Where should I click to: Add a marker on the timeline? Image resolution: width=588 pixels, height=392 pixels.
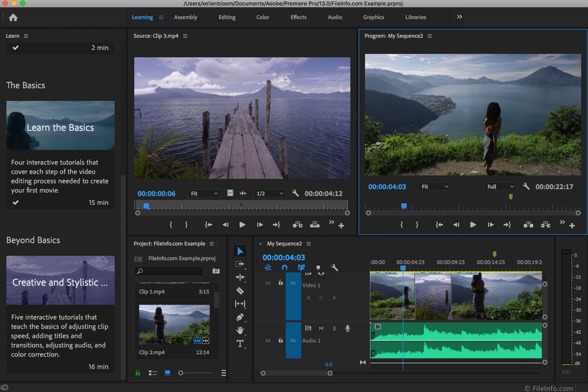click(x=318, y=268)
